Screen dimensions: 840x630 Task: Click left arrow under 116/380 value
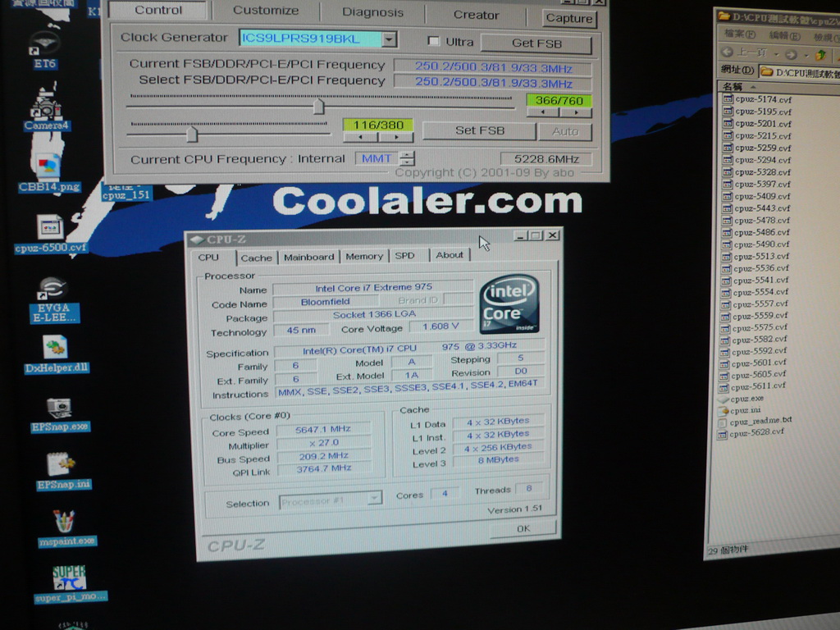[361, 137]
